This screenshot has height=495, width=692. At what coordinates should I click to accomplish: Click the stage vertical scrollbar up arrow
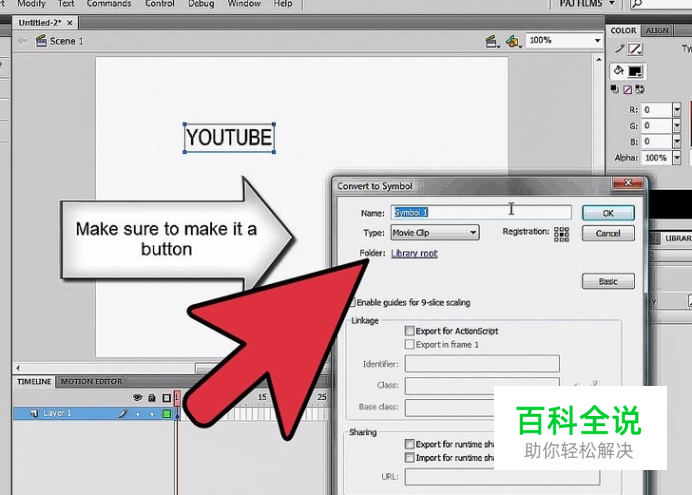click(x=599, y=60)
